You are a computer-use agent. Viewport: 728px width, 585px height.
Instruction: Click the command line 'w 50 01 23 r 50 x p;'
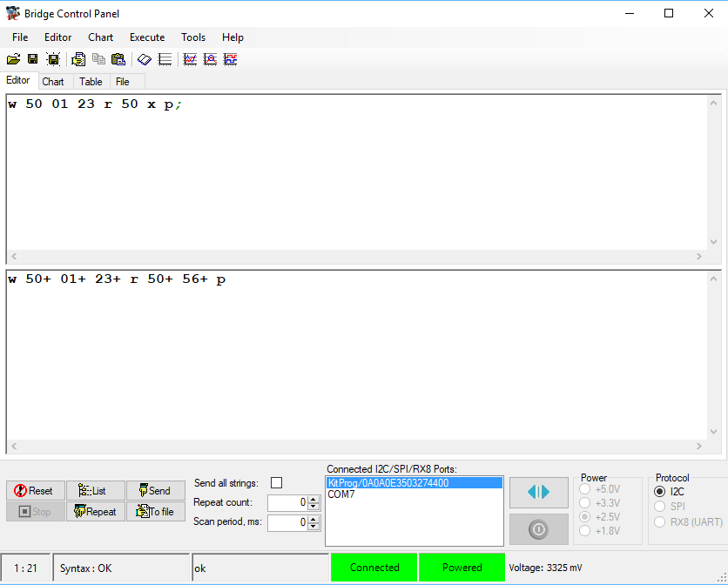[x=95, y=104]
